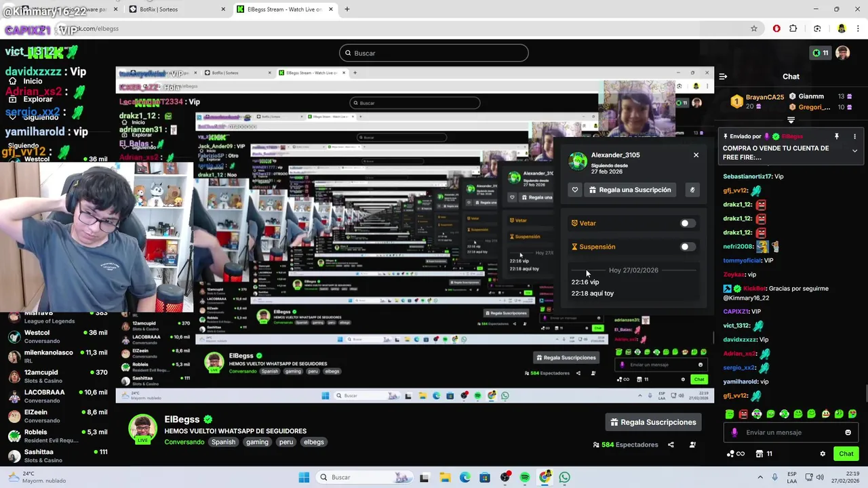Viewport: 868px width, 488px height.
Task: Click the heart icon in large Alexander_3105 card
Action: (x=575, y=190)
